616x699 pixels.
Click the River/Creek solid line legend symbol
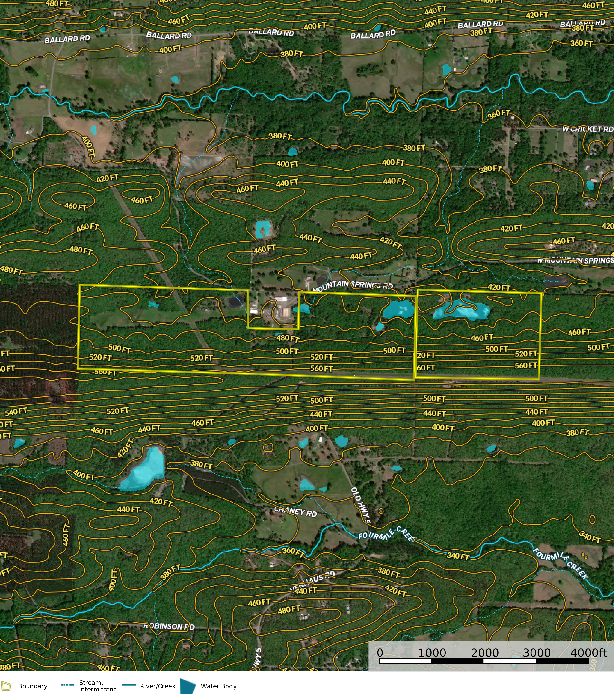point(129,685)
